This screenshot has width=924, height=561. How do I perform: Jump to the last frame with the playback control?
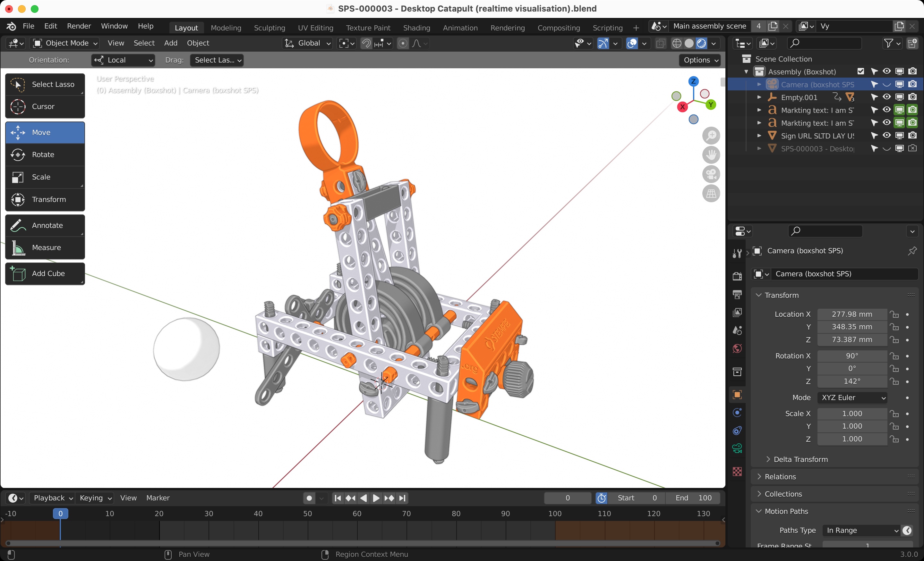[x=402, y=498]
